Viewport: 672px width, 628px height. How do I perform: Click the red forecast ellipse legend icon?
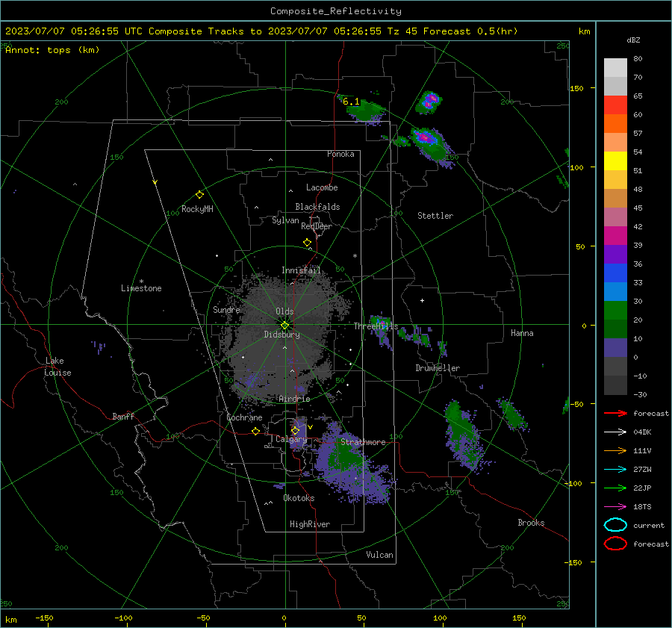click(x=615, y=544)
